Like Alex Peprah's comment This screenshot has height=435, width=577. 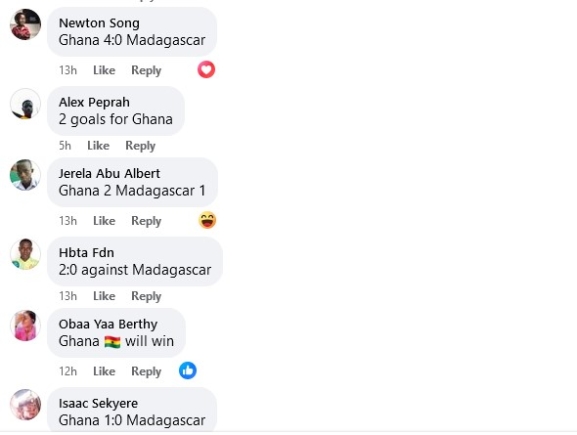point(98,145)
